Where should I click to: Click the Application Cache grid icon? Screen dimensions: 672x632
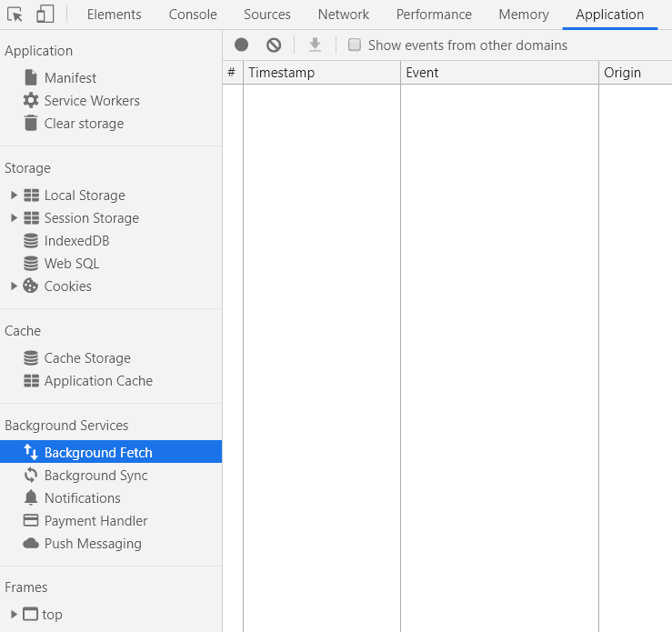31,380
